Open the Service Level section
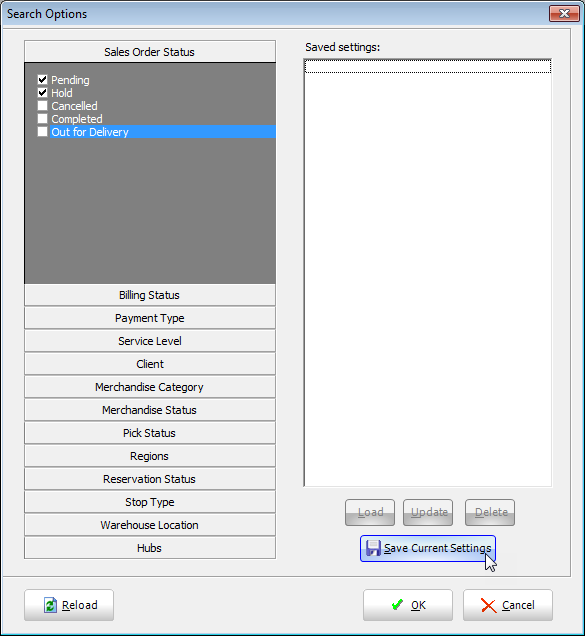Image resolution: width=585 pixels, height=636 pixels. point(150,341)
